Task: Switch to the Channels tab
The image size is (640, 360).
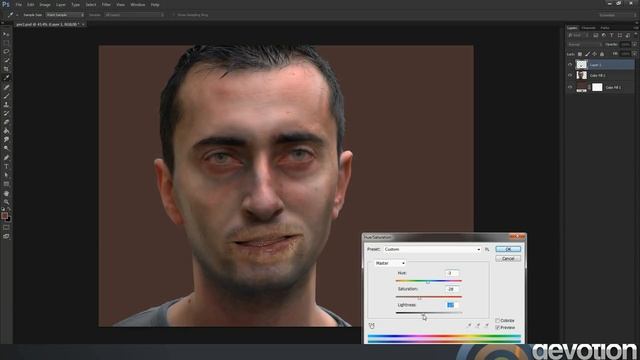Action: click(589, 28)
